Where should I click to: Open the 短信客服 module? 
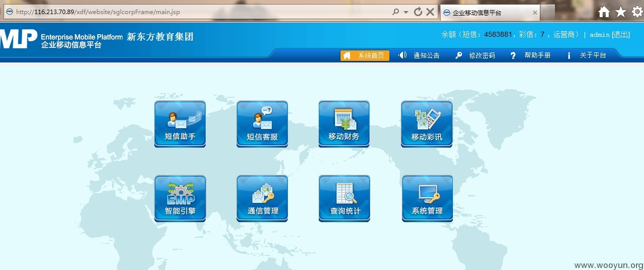click(262, 123)
